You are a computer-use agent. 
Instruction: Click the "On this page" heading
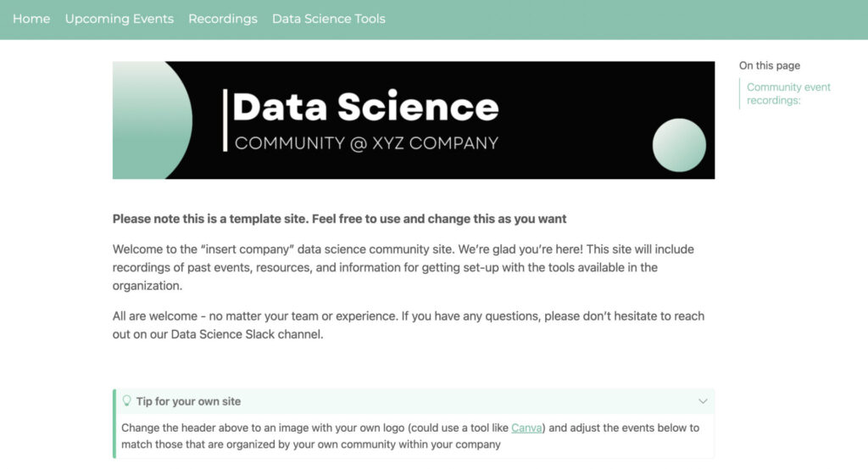tap(769, 65)
